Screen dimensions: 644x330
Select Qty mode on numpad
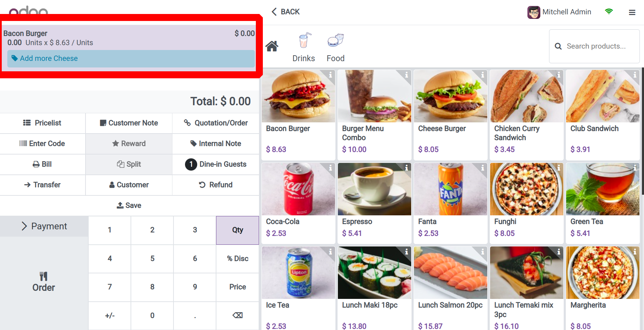(237, 230)
